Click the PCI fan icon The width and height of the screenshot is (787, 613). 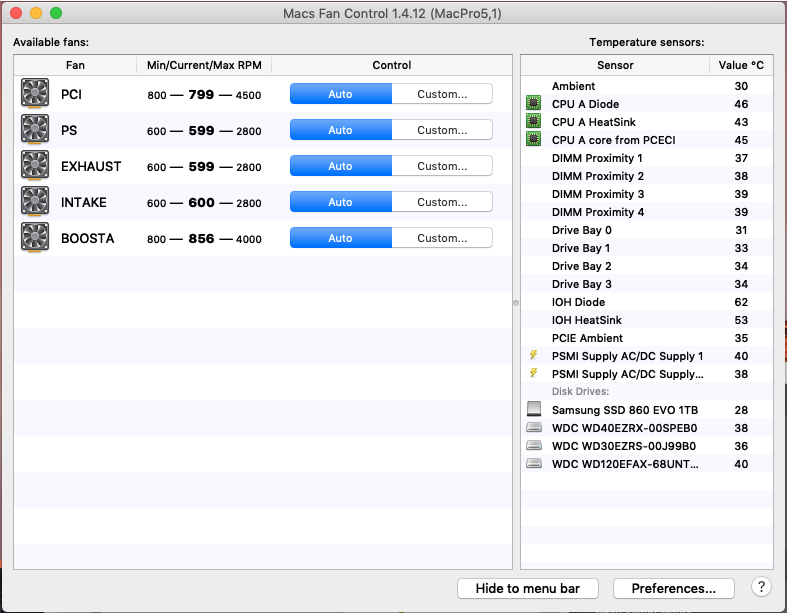point(35,93)
